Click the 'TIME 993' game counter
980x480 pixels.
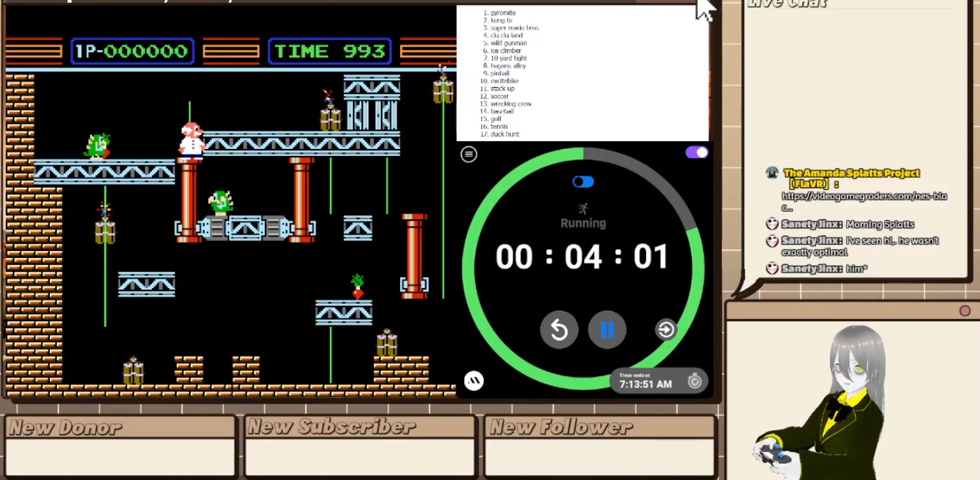(x=330, y=51)
